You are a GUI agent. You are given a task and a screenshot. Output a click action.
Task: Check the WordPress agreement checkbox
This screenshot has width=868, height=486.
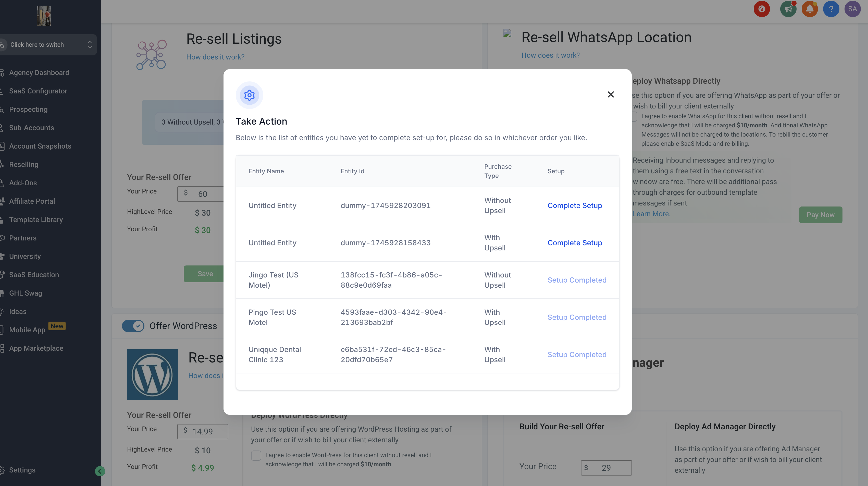tap(256, 456)
